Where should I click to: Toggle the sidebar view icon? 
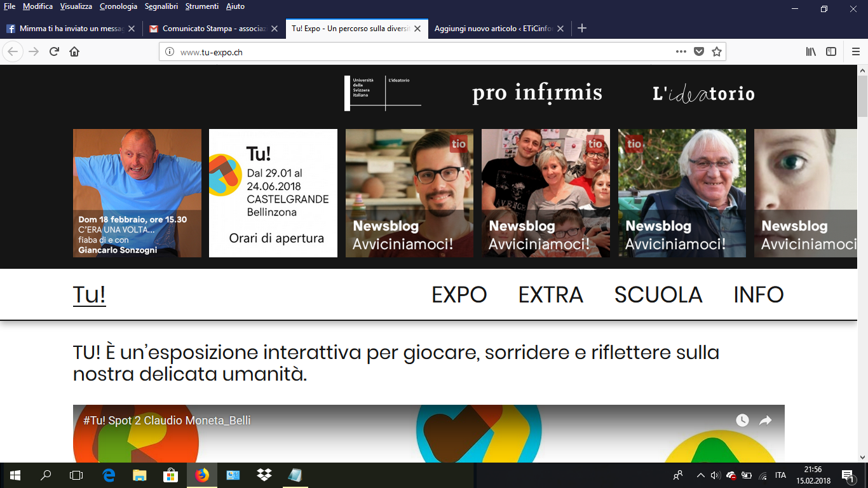pos(831,52)
